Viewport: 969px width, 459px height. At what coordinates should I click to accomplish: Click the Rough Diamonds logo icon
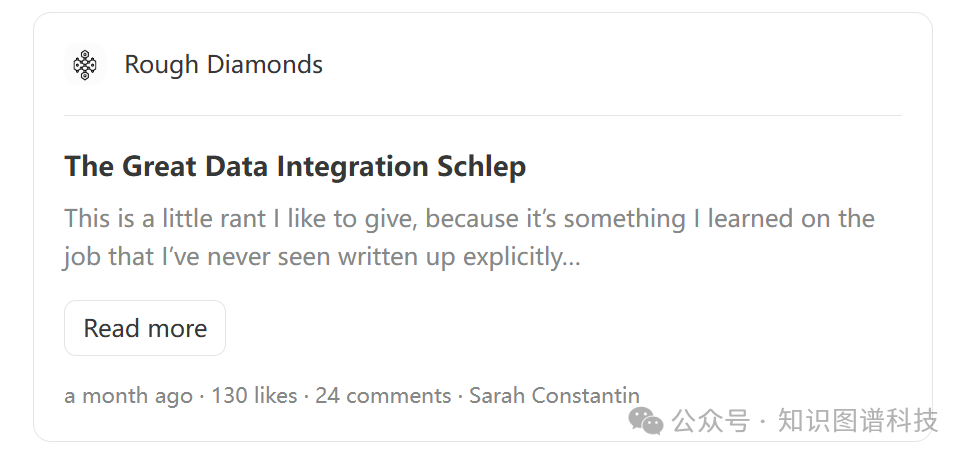(x=85, y=64)
